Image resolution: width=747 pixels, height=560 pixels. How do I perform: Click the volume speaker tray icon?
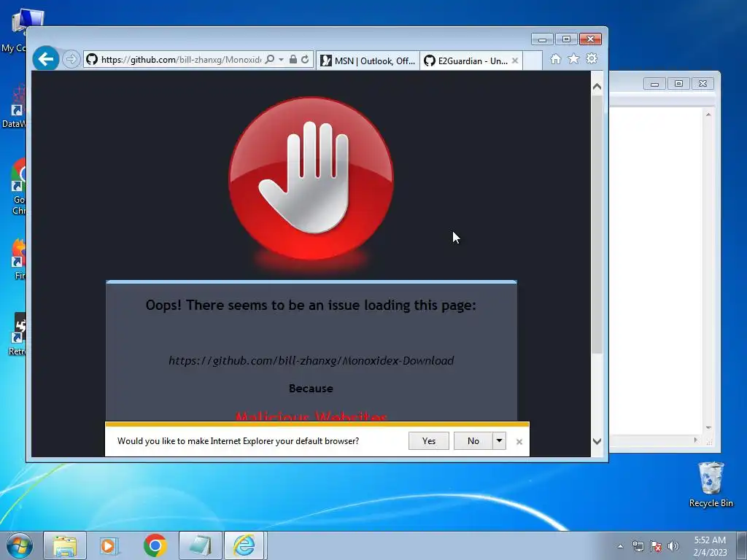pyautogui.click(x=673, y=546)
